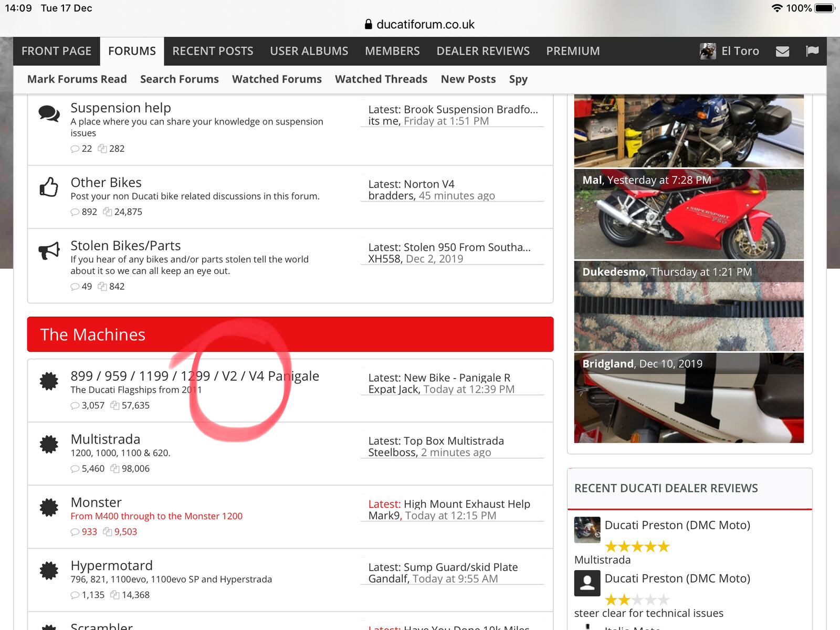
Task: Open the Monster forum
Action: (x=96, y=502)
